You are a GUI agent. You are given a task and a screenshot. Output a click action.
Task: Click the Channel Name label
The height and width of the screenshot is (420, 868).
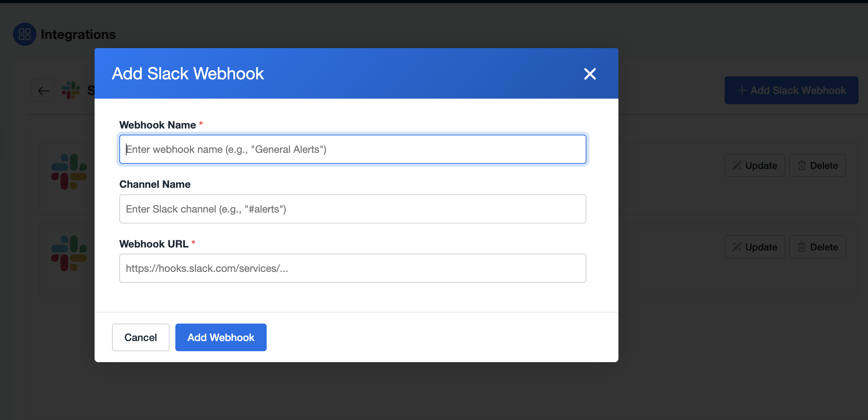(x=155, y=184)
